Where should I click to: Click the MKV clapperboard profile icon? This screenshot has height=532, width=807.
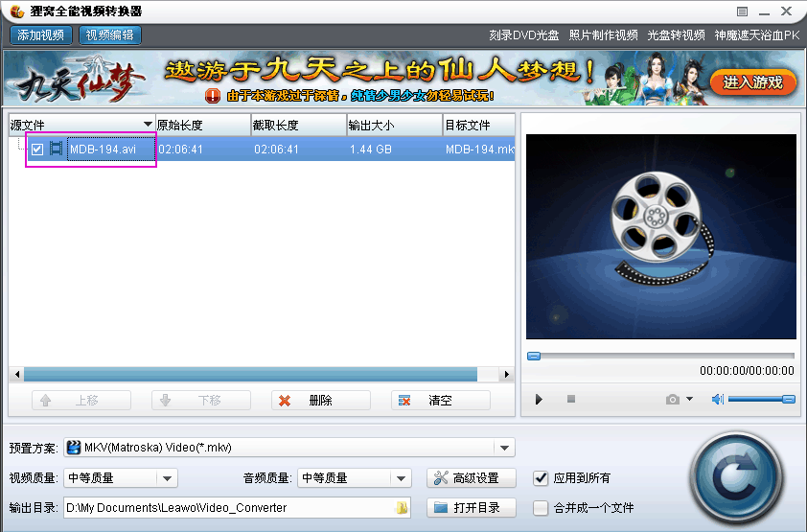coord(74,447)
